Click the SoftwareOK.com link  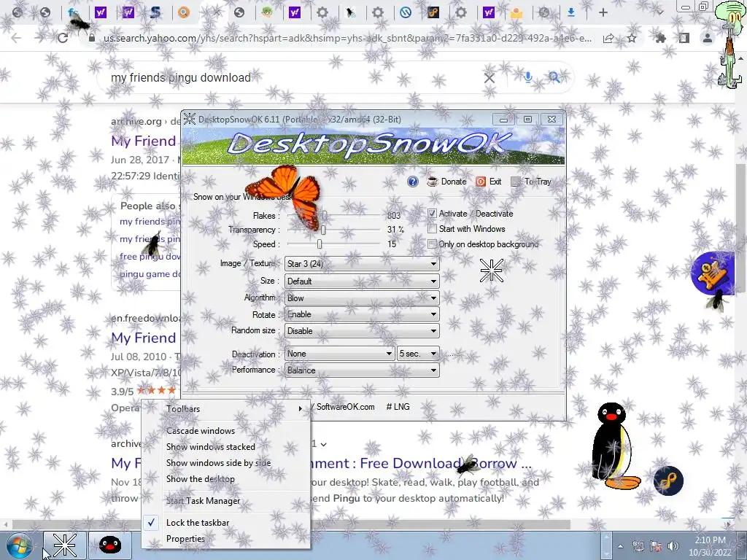click(x=345, y=407)
